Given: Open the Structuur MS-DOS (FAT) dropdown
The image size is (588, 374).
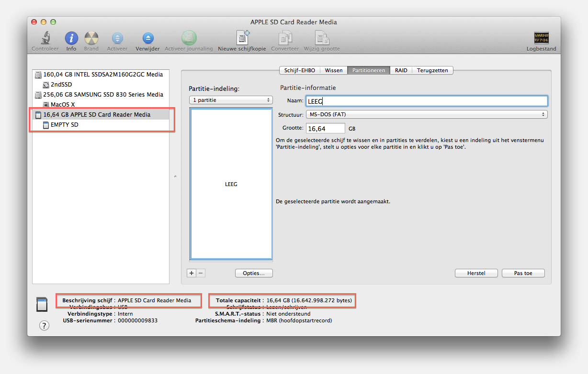Looking at the screenshot, I should (426, 114).
